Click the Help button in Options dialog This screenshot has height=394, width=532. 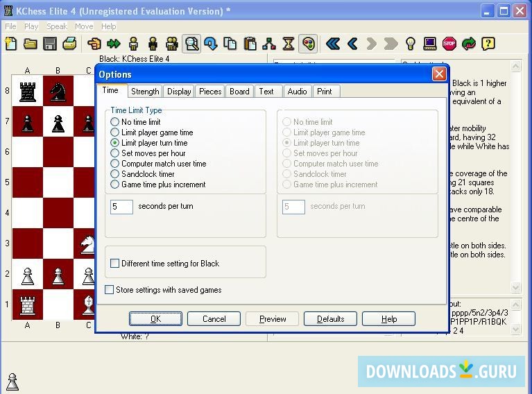point(389,319)
